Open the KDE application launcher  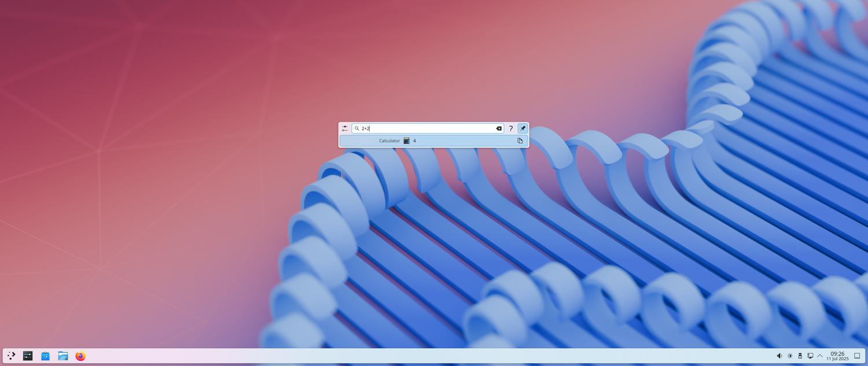pyautogui.click(x=11, y=356)
